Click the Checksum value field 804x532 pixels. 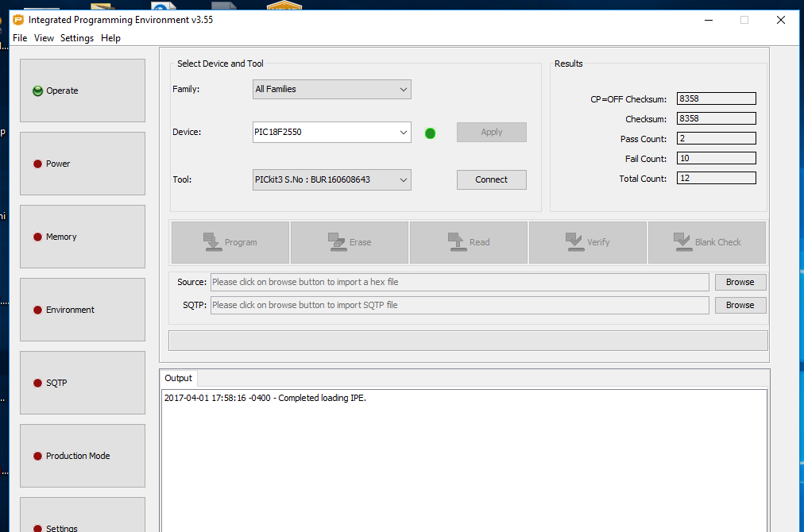click(717, 119)
